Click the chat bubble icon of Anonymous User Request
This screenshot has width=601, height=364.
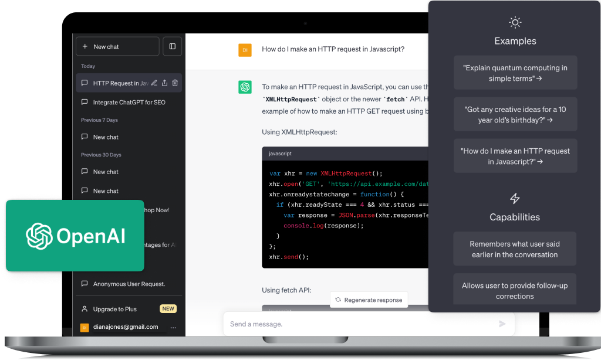(x=85, y=284)
